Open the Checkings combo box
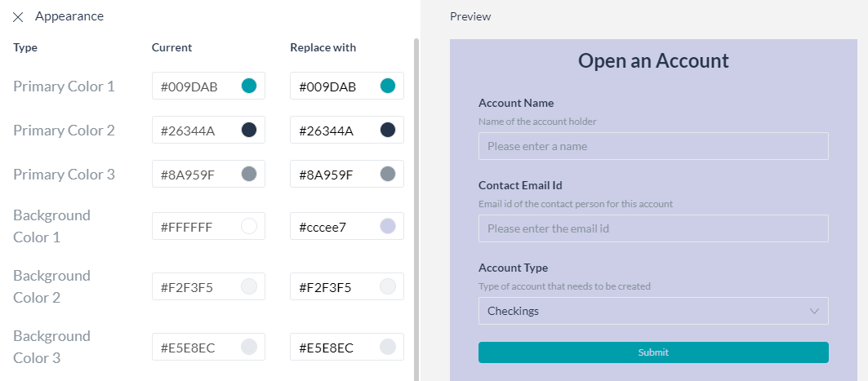The height and width of the screenshot is (381, 868). coord(653,311)
